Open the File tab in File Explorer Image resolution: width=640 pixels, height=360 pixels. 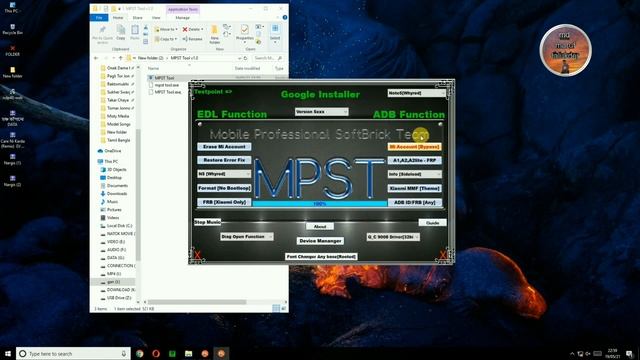(99, 18)
